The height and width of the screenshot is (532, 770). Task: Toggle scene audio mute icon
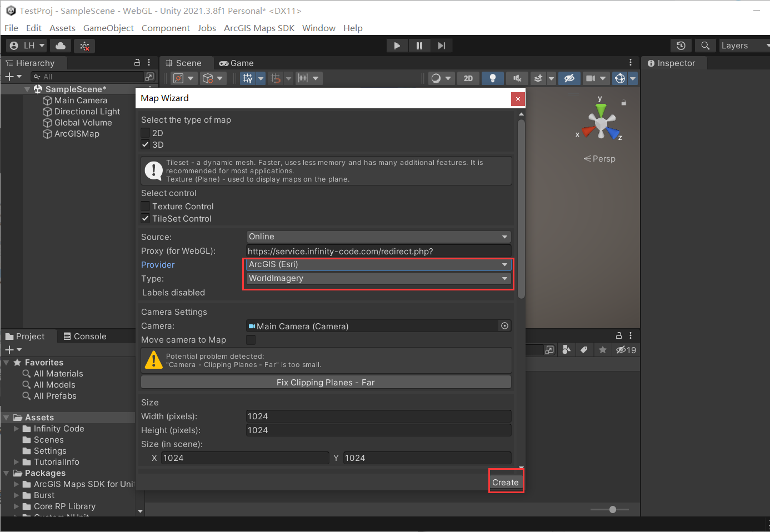[x=517, y=78]
